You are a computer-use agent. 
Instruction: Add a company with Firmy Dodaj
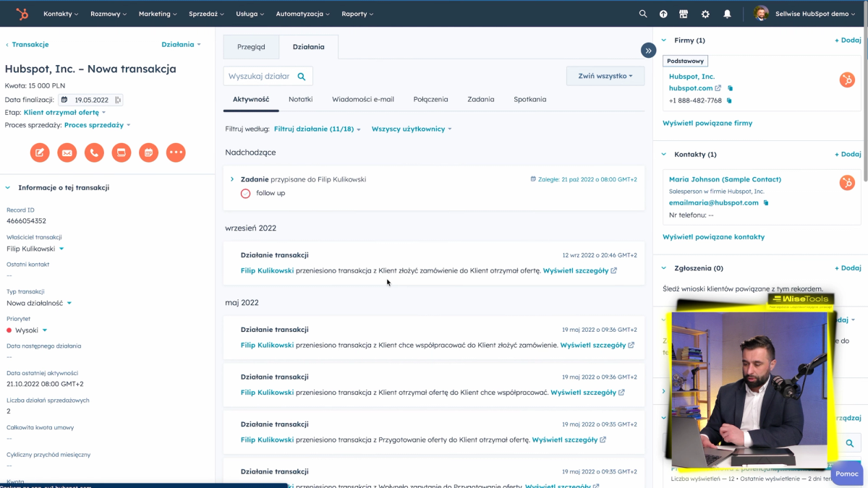(848, 40)
